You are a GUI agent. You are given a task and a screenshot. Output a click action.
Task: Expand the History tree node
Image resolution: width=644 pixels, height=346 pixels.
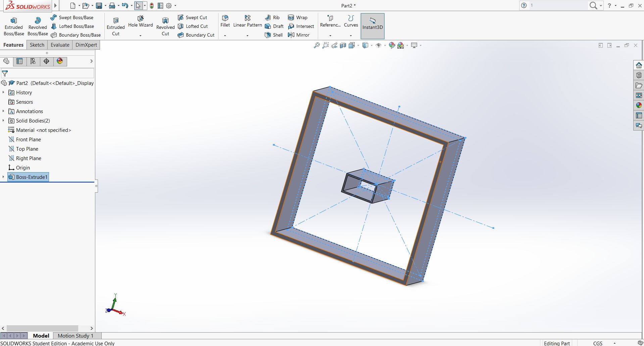pyautogui.click(x=3, y=92)
